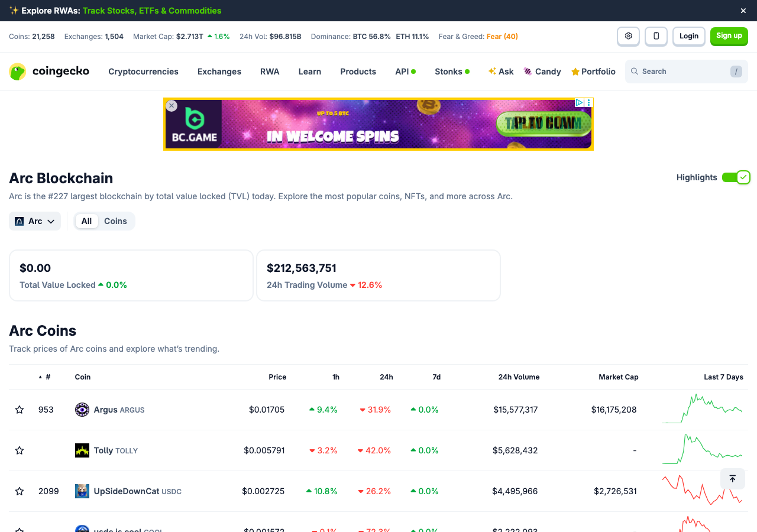Sort the table by 7d column
This screenshot has height=532, width=757.
click(436, 377)
